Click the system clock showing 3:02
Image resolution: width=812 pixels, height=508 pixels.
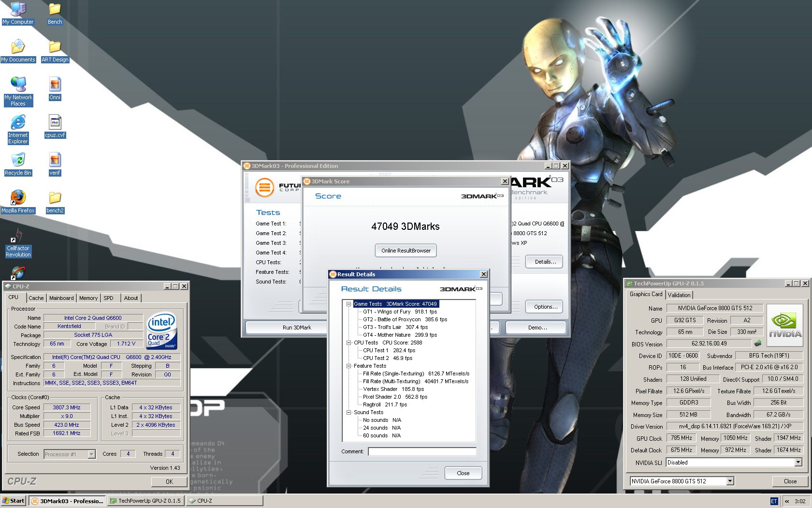pos(800,501)
